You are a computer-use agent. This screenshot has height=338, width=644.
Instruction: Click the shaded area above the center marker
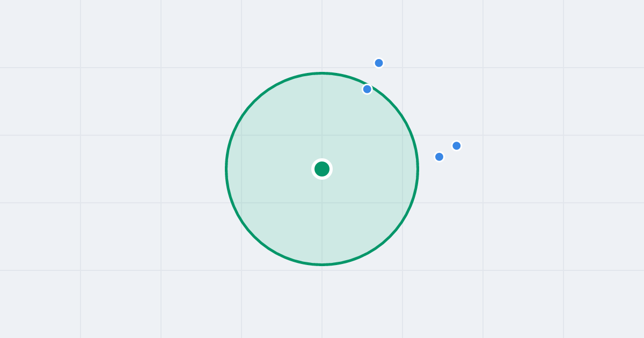(x=322, y=118)
